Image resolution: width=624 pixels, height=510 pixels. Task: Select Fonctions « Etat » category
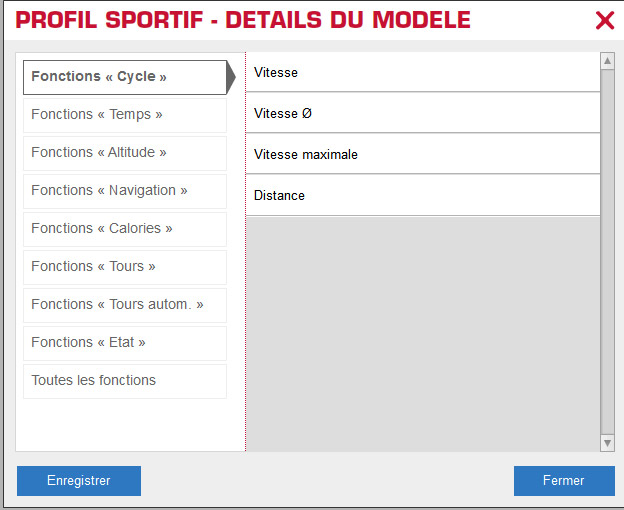point(125,343)
